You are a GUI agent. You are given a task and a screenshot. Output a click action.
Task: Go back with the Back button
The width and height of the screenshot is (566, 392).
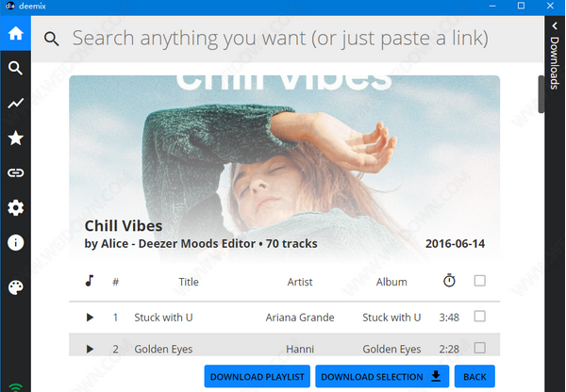474,377
